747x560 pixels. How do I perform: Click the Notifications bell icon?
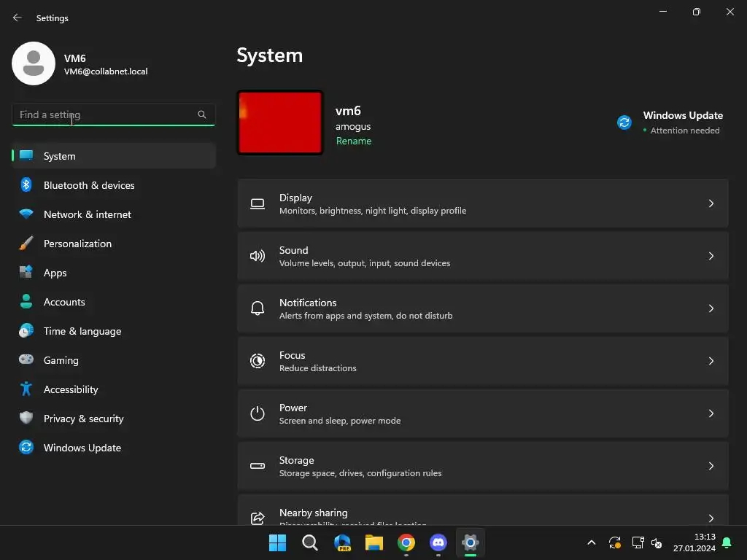pos(258,308)
